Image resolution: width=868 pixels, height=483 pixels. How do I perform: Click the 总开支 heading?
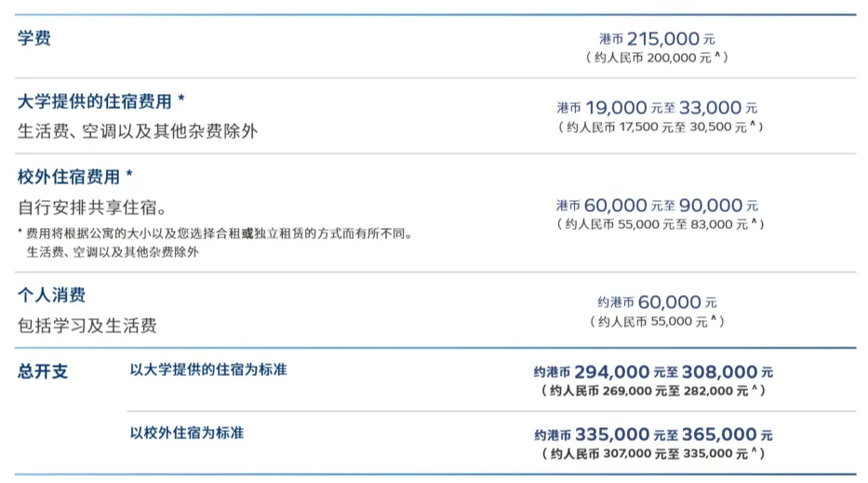[43, 371]
